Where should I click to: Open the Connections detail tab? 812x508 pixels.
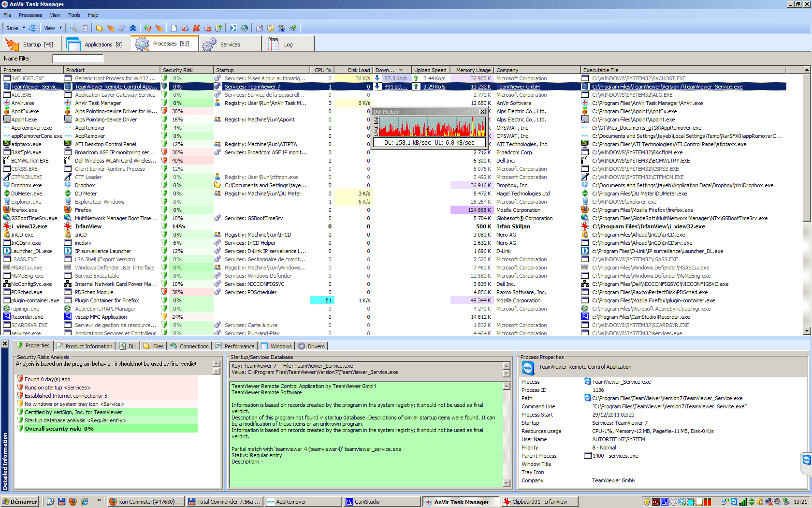[x=189, y=346]
